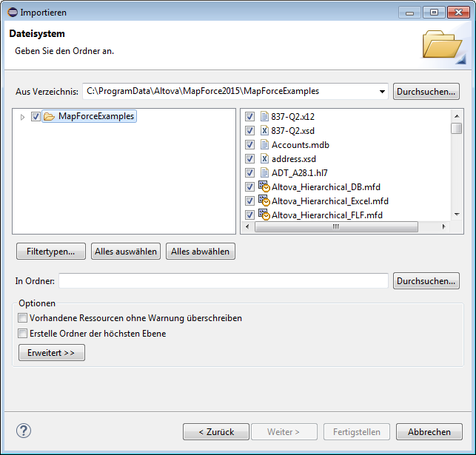The image size is (476, 455).
Task: Click the MapForceExamples folder icon
Action: coord(49,116)
